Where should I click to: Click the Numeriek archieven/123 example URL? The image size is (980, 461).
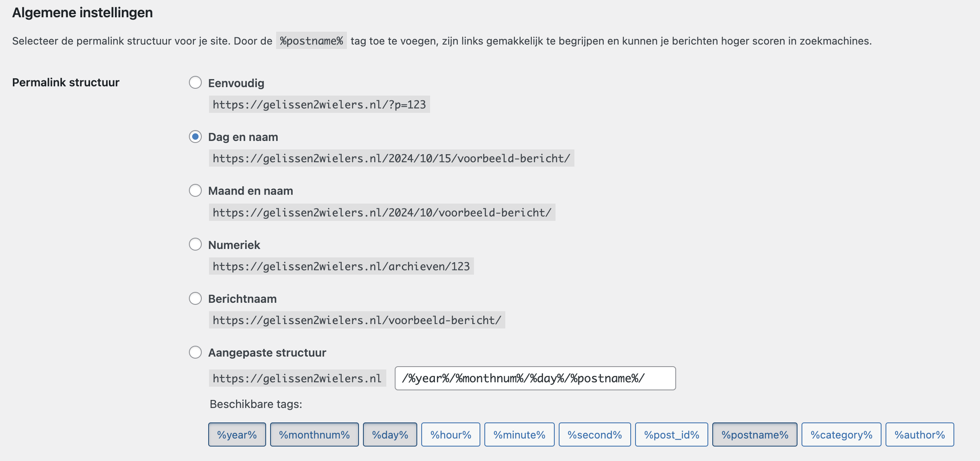(341, 266)
